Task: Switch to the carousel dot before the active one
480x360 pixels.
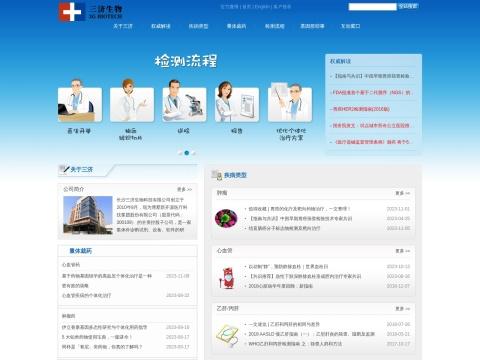Action: tap(180, 153)
